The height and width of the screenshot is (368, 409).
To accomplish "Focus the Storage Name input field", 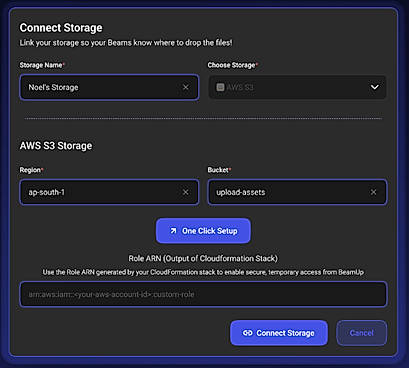I will (109, 87).
